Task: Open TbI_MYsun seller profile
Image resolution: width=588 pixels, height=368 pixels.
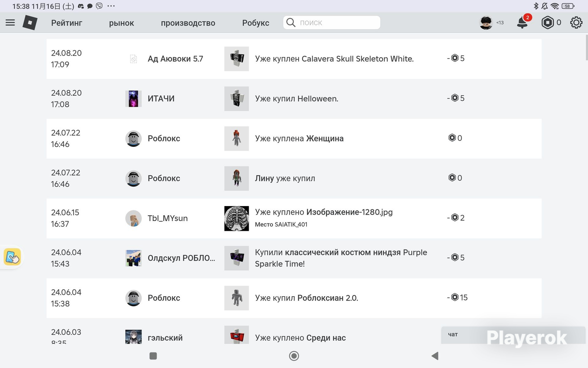Action: pyautogui.click(x=168, y=218)
